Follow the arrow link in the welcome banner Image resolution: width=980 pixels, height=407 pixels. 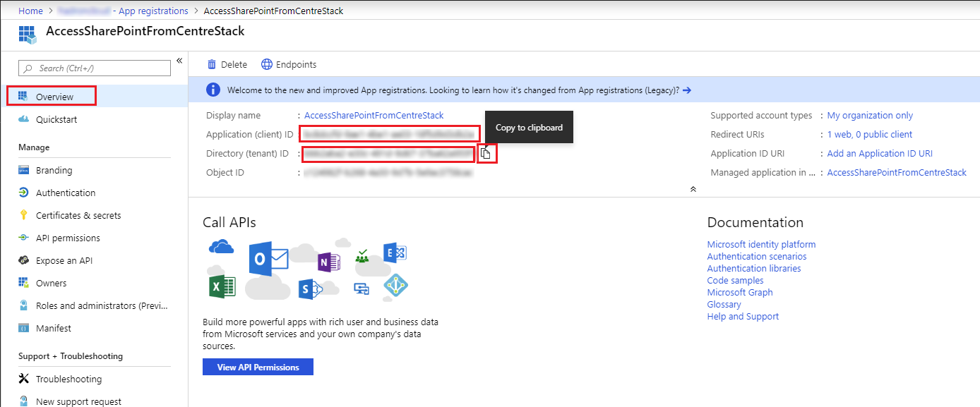[x=687, y=90]
